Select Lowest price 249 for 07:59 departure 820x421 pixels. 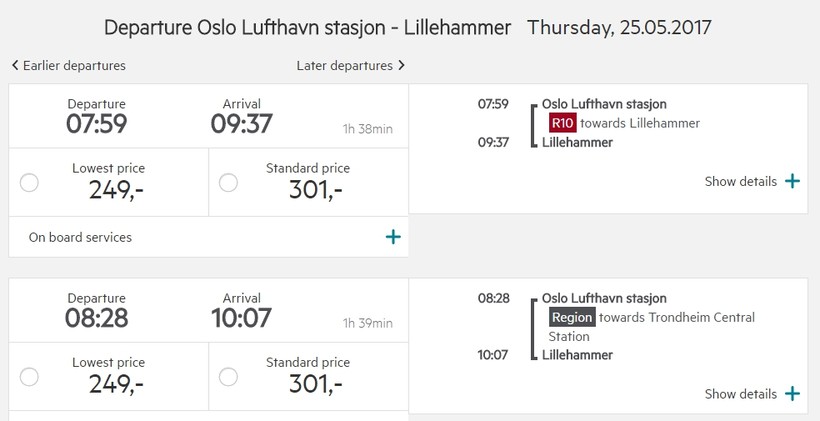(29, 182)
